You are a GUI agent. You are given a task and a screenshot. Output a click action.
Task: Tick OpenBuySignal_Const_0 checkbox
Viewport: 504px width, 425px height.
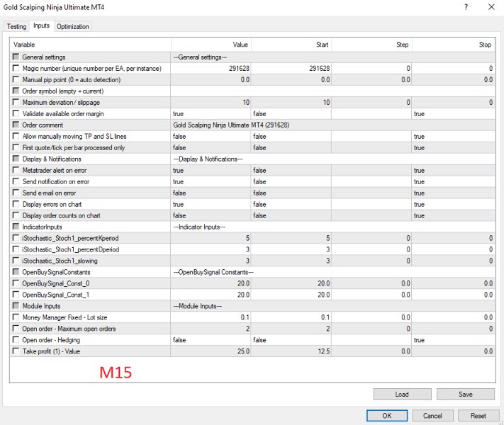point(16,283)
